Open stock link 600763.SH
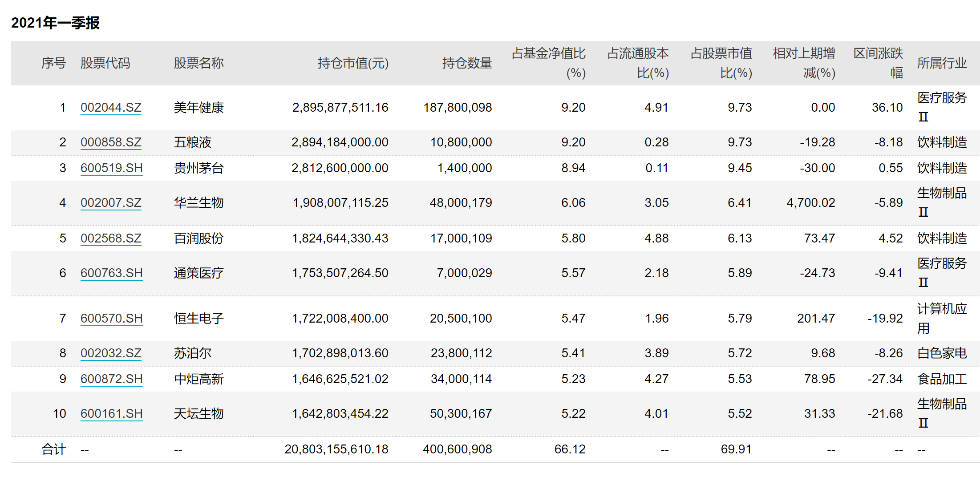This screenshot has width=980, height=481. (111, 273)
